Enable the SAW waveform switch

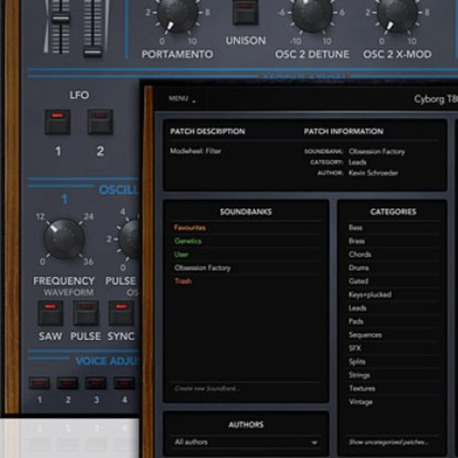[x=50, y=313]
